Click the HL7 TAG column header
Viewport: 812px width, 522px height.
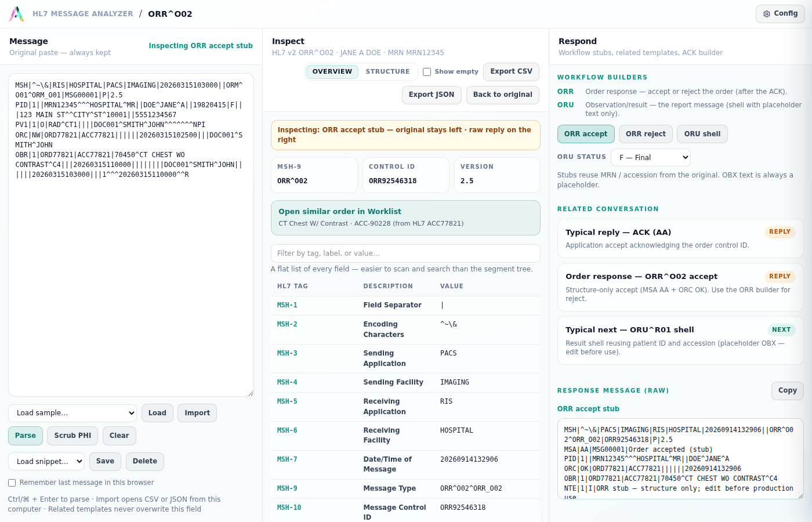click(292, 287)
